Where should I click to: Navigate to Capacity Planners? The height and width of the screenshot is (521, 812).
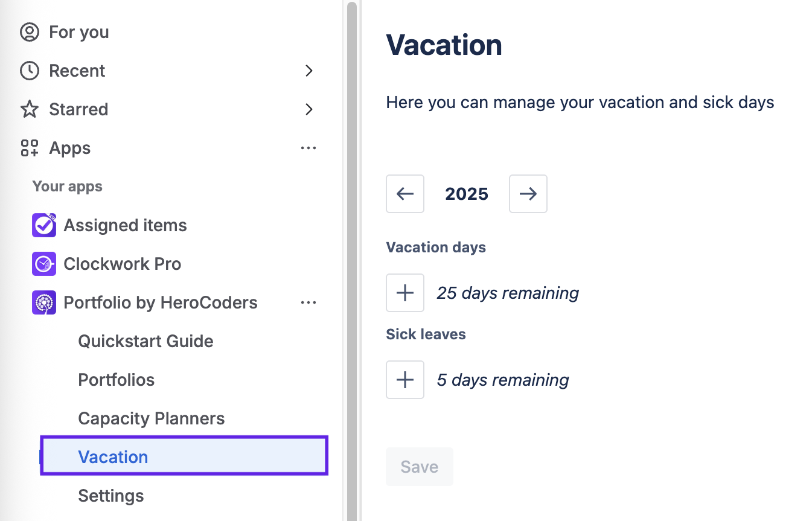click(x=151, y=418)
